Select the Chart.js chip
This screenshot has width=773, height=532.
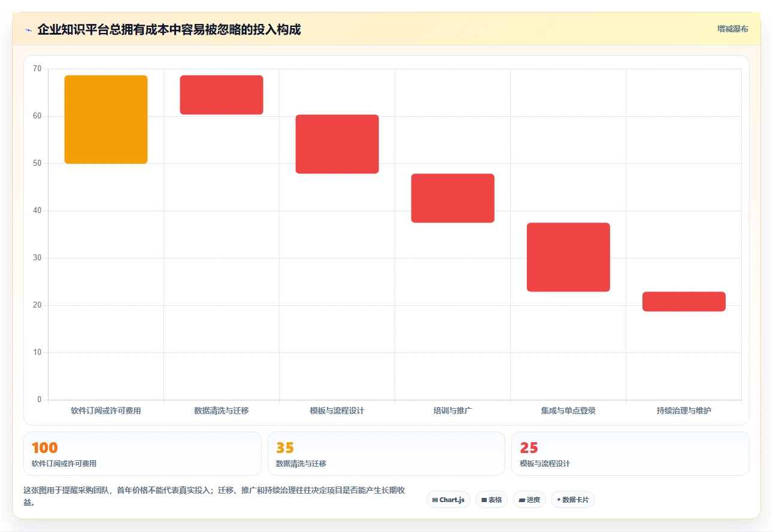[x=448, y=500]
